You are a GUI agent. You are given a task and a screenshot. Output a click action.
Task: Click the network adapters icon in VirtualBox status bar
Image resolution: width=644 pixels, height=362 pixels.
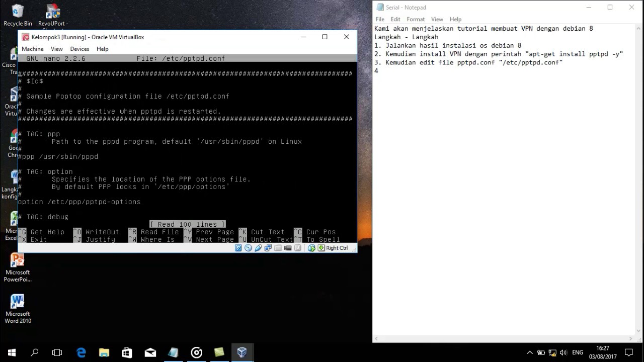(x=268, y=248)
